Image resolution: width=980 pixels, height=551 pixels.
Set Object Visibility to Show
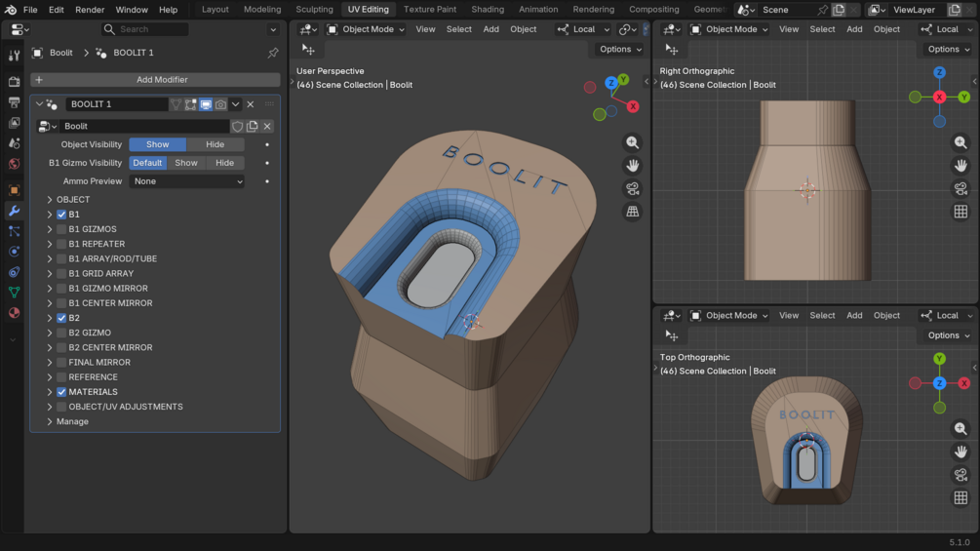pyautogui.click(x=158, y=144)
